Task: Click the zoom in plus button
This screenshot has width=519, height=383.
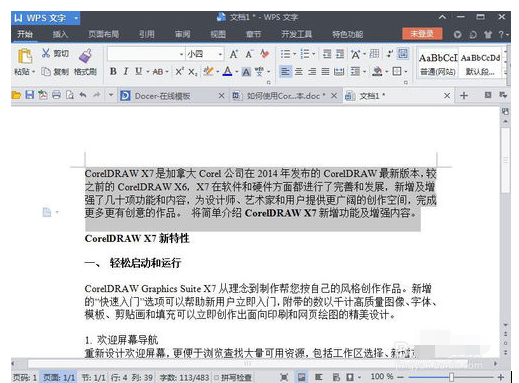Action: pos(500,377)
